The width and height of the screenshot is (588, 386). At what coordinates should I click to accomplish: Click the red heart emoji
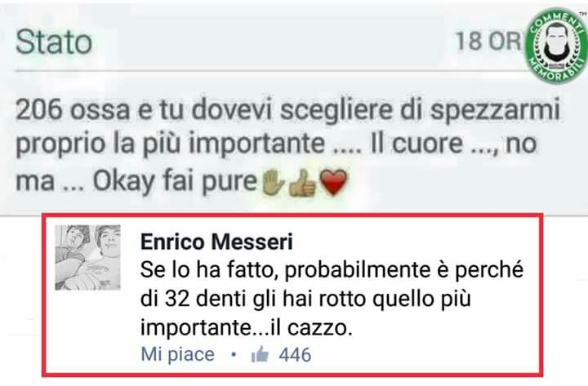[x=333, y=183]
